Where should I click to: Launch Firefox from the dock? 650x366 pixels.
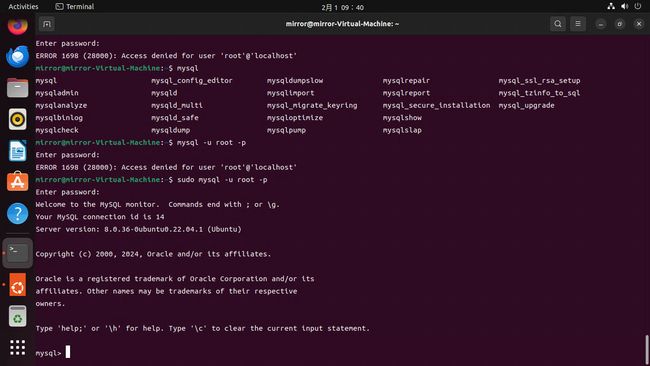click(x=17, y=26)
